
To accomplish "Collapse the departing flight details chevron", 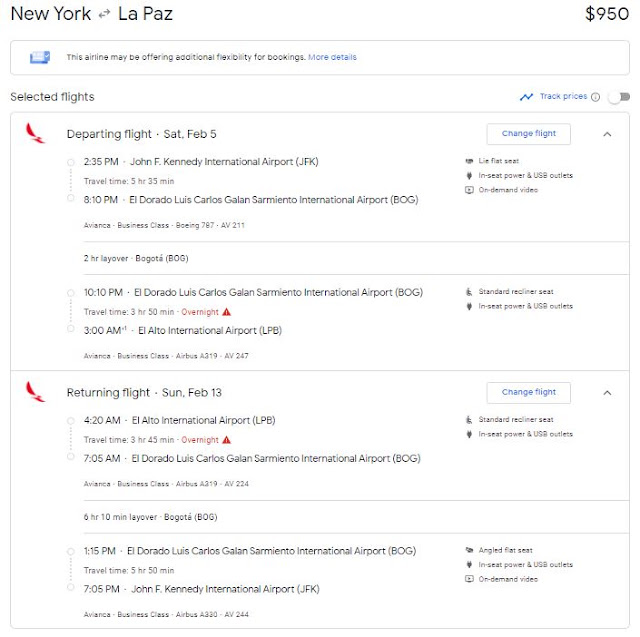I will (607, 134).
